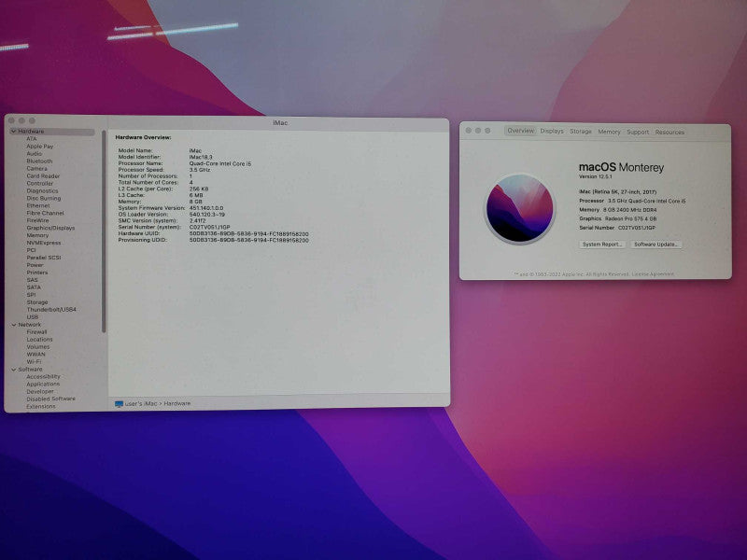Select Volumes under Network
The image size is (747, 560).
[x=38, y=346]
